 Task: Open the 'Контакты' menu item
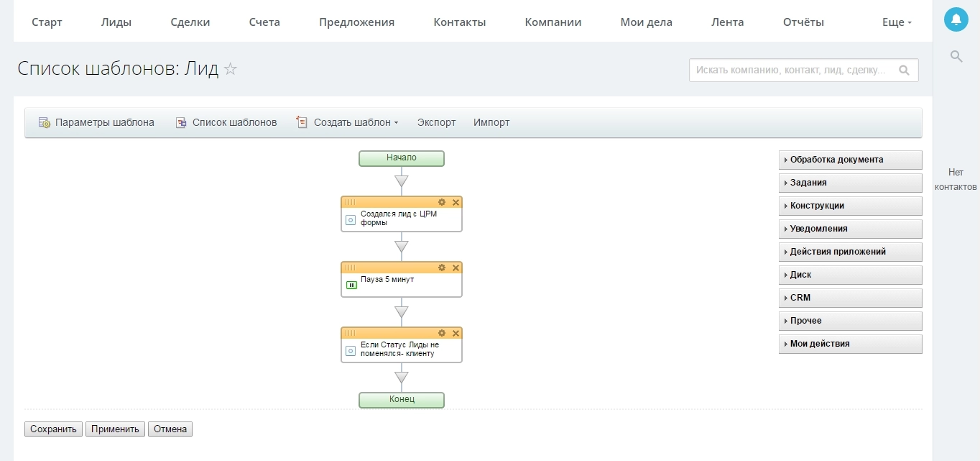pyautogui.click(x=459, y=22)
